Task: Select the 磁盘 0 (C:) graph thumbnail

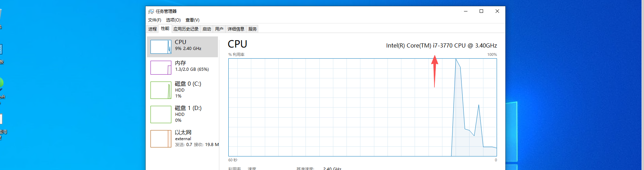Action: [161, 90]
